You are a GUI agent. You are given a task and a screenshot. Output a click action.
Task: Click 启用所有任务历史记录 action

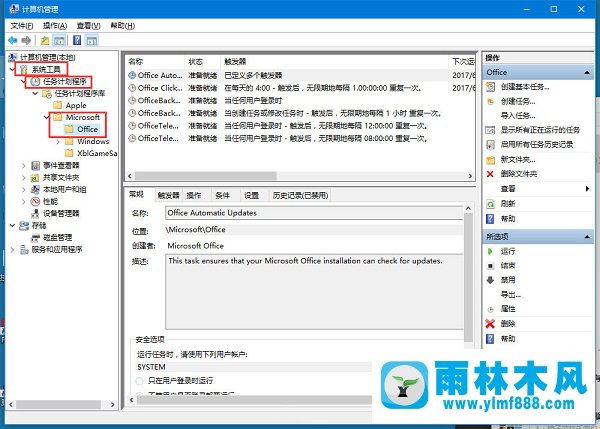(536, 145)
